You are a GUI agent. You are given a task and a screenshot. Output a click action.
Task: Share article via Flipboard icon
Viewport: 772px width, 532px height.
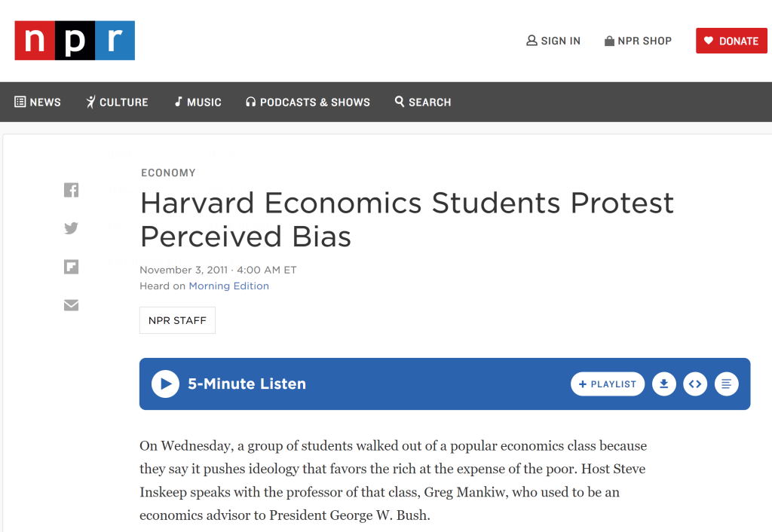coord(72,267)
